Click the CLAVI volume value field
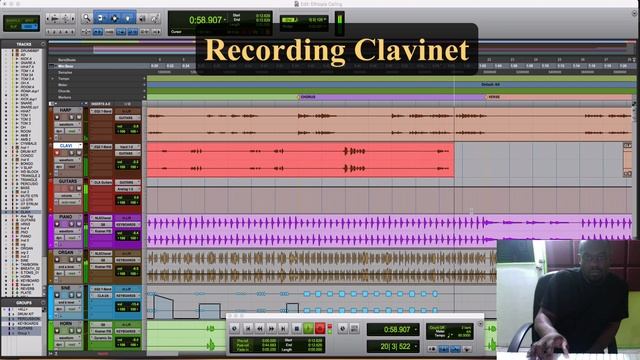 pos(127,162)
